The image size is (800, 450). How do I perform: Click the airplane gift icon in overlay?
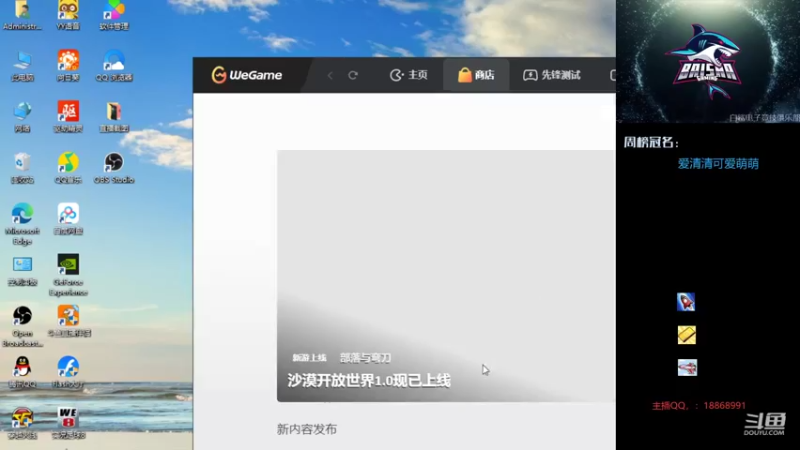[687, 367]
